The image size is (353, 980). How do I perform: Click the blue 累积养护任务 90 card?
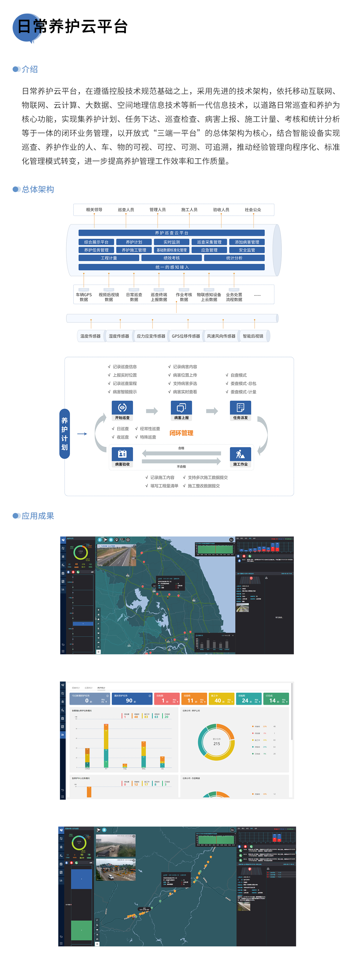point(132,699)
